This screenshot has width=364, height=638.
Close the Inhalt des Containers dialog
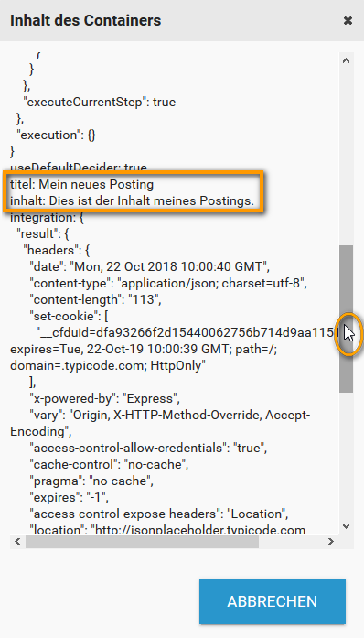click(x=348, y=20)
